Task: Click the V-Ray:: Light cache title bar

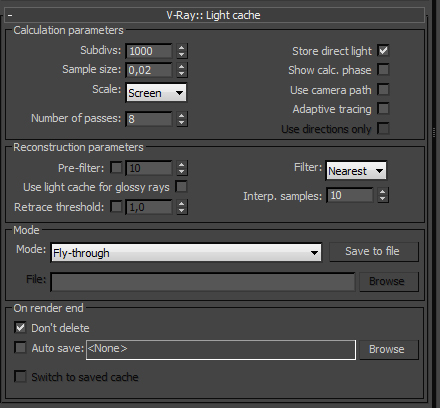Action: [215, 15]
